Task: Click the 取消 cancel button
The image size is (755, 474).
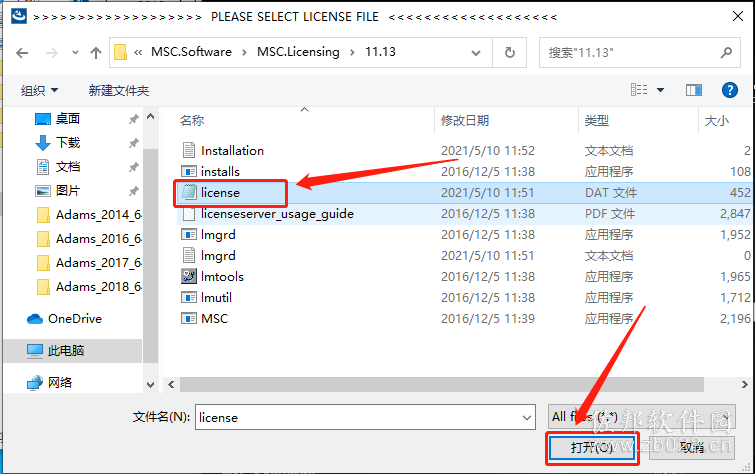Action: pos(692,448)
